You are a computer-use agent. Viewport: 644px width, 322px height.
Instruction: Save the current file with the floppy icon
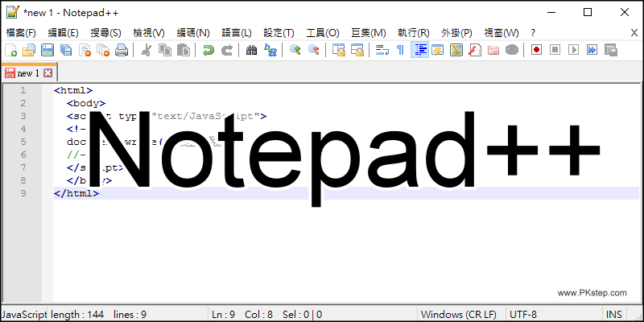tap(47, 50)
